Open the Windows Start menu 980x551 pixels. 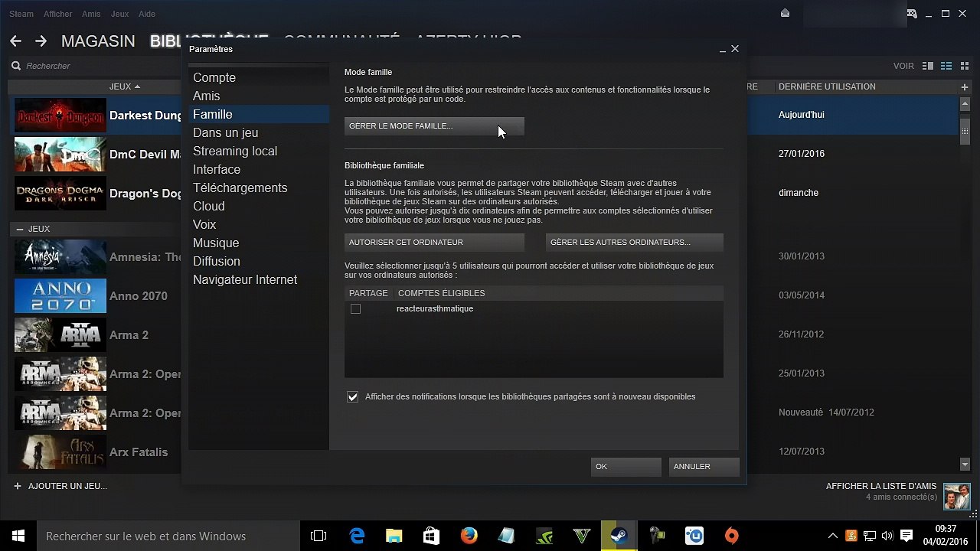point(18,536)
